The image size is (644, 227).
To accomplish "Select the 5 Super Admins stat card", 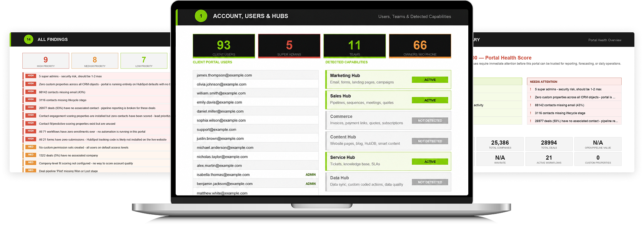I will [289, 46].
